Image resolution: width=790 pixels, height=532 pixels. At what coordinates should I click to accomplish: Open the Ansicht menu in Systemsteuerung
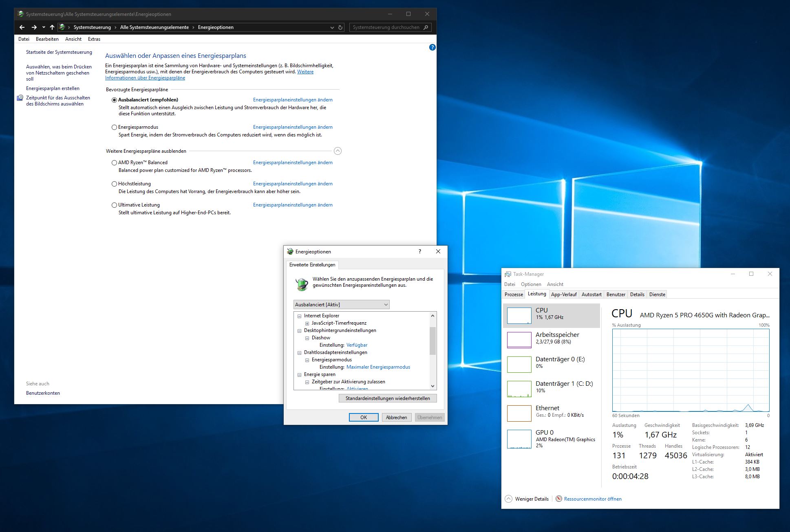[73, 39]
